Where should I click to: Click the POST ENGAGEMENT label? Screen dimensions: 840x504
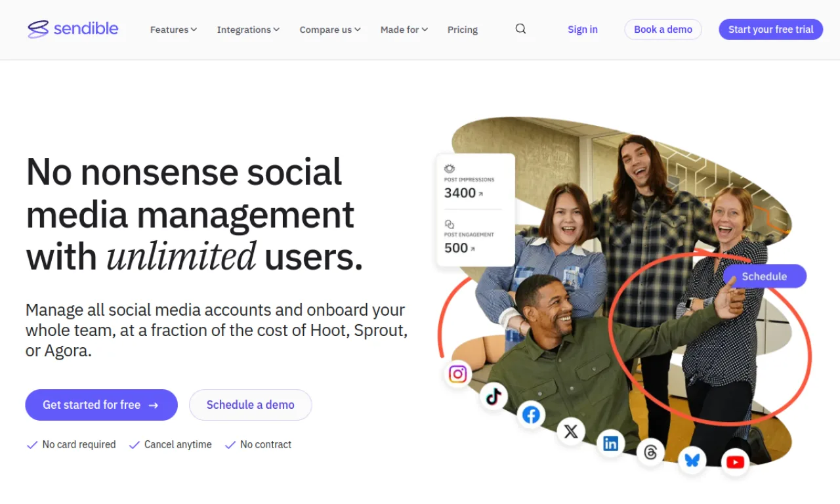click(x=469, y=235)
